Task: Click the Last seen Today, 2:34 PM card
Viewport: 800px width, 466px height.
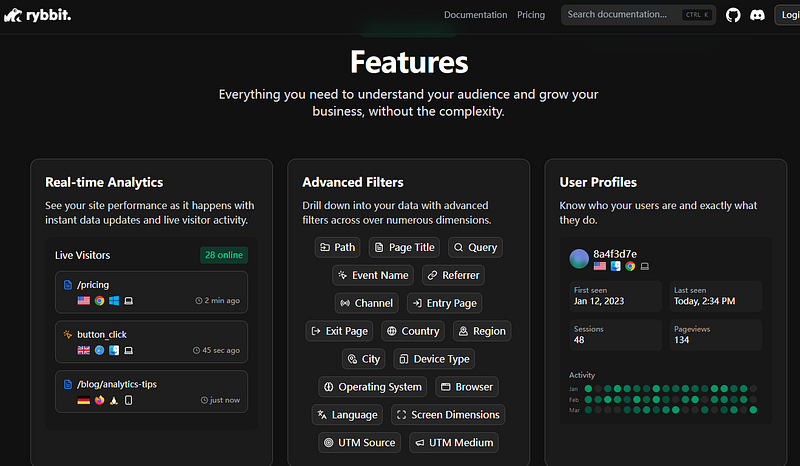Action: [716, 296]
